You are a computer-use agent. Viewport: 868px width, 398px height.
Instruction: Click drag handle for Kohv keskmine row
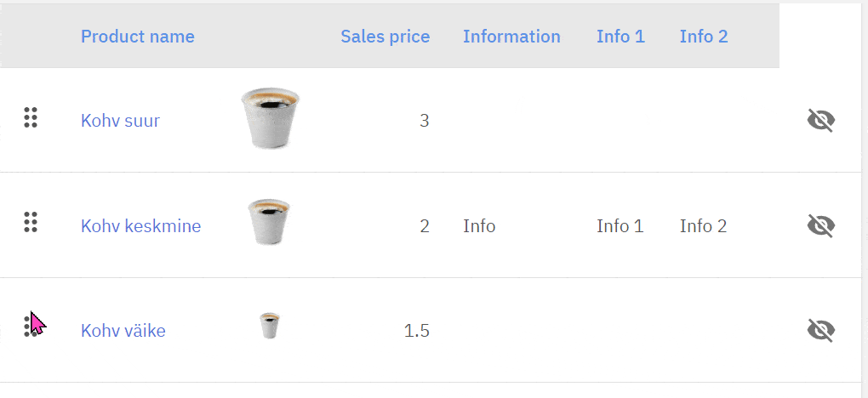coord(31,223)
